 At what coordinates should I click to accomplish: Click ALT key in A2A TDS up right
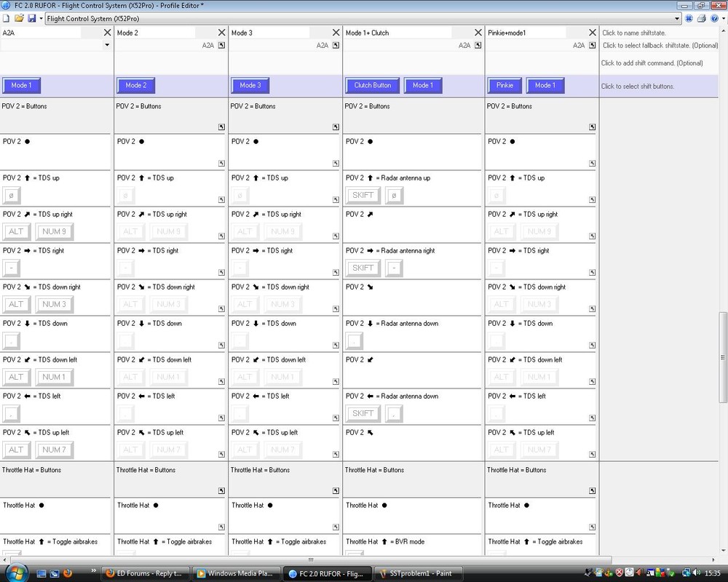16,231
